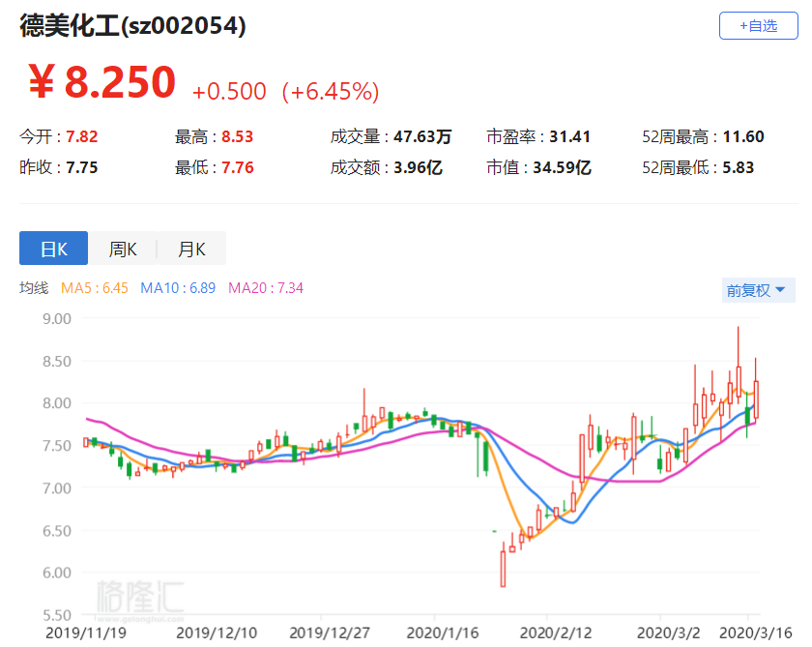Click the MA20 : 7.34 legend
Screen dimensions: 812x647
coord(266,287)
